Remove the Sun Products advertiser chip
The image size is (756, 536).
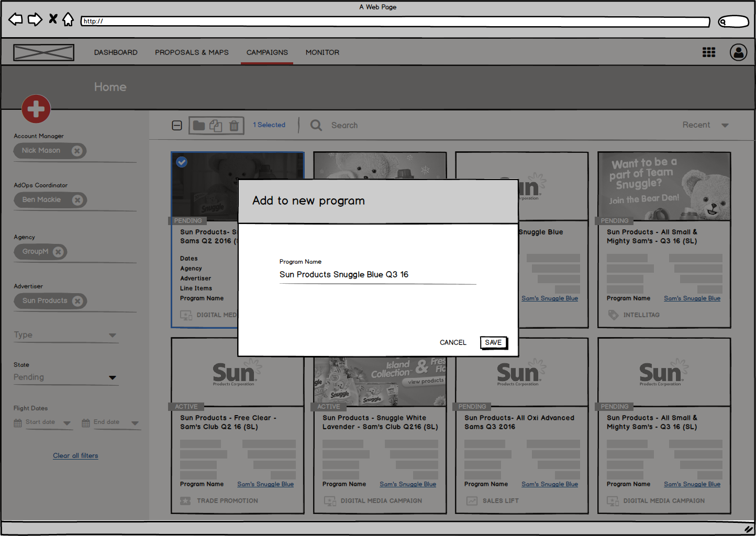click(x=77, y=301)
